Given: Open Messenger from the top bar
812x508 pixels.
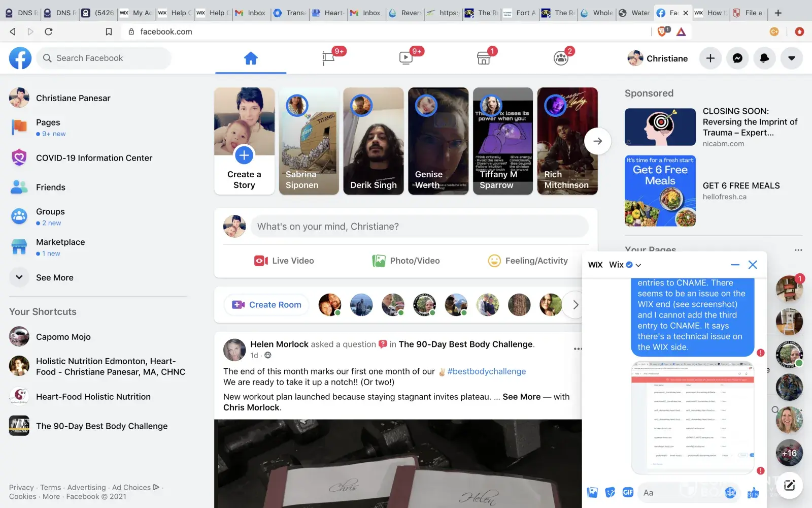Looking at the screenshot, I should 737,58.
